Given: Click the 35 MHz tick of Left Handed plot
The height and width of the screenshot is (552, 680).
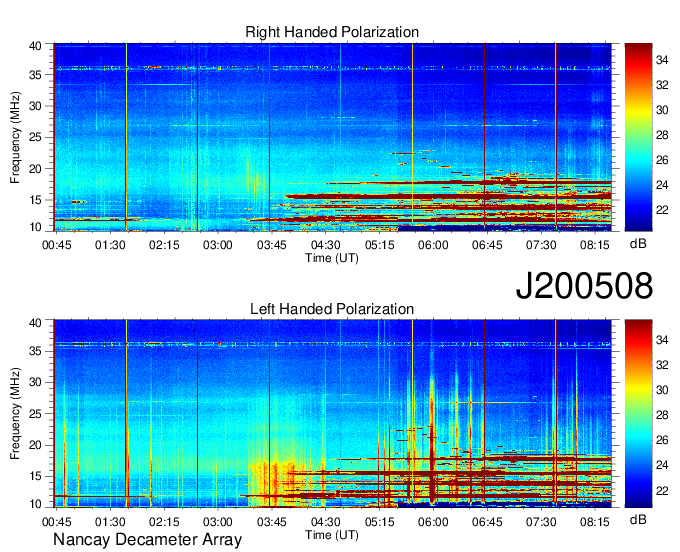Looking at the screenshot, I should click(35, 351).
